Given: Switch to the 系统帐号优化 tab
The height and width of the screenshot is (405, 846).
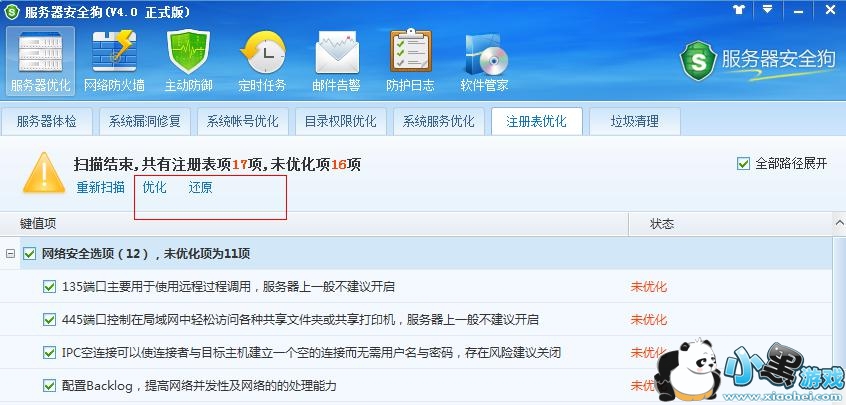Looking at the screenshot, I should pyautogui.click(x=243, y=121).
